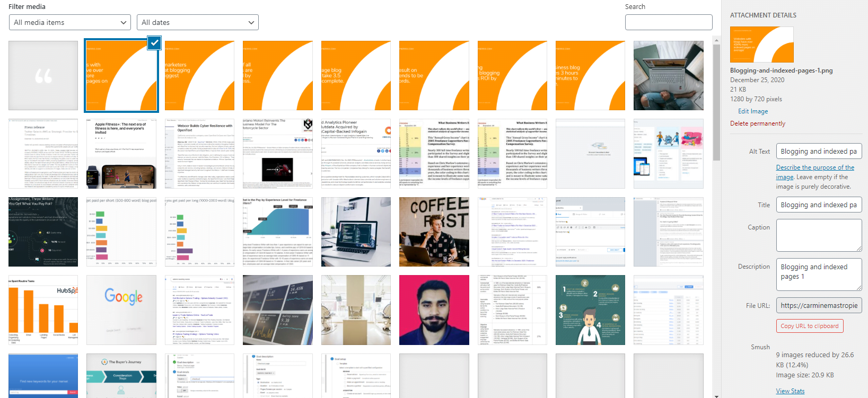Viewport: 868px width, 398px height.
Task: Select HubSpot orange bar chart thumbnail
Action: (43, 310)
